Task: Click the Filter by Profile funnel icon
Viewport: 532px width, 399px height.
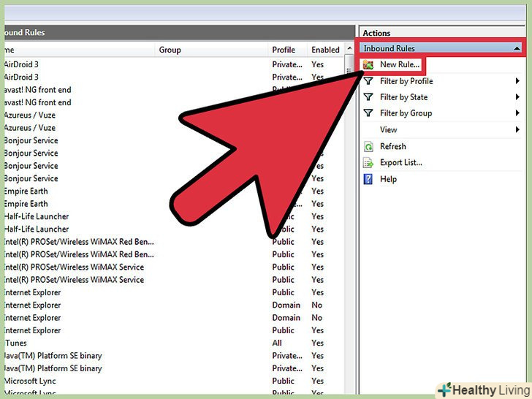Action: [x=368, y=81]
